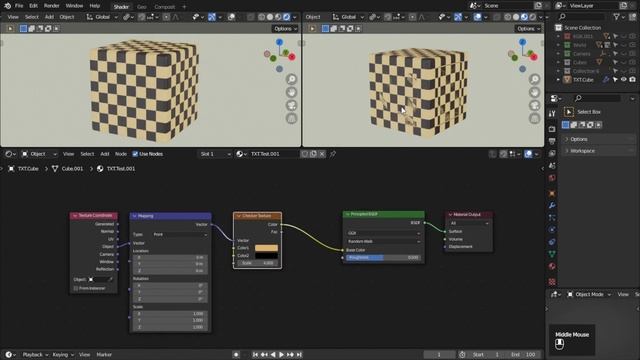Click the Checker Texture Scale field

257,263
